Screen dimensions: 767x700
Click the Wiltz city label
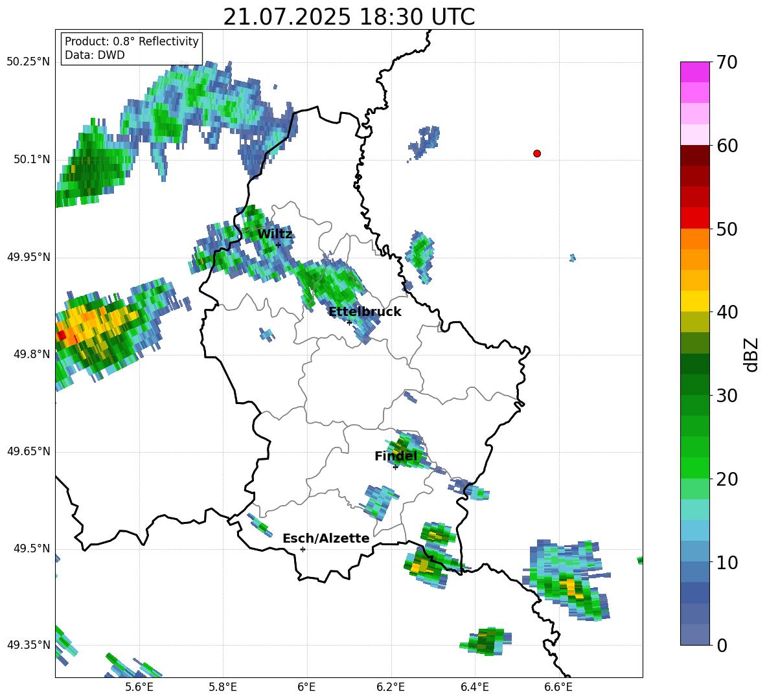[x=275, y=234]
